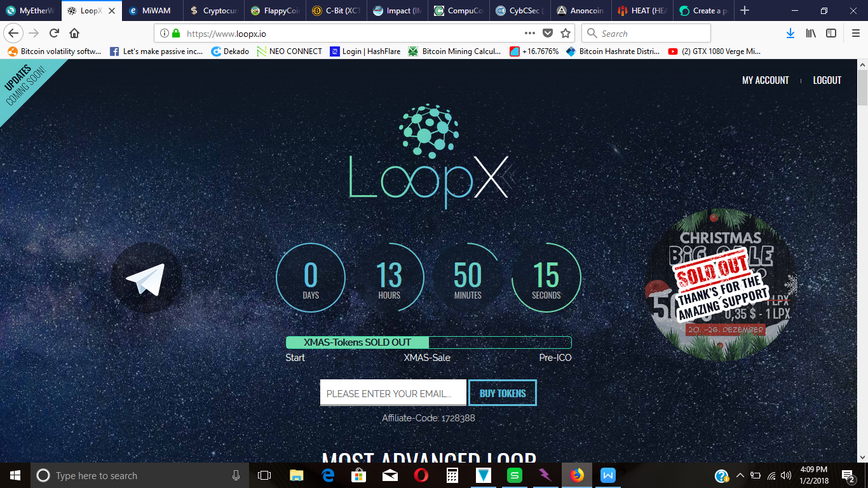This screenshot has height=488, width=868.
Task: Open MY ACCOUNT link
Action: 766,80
